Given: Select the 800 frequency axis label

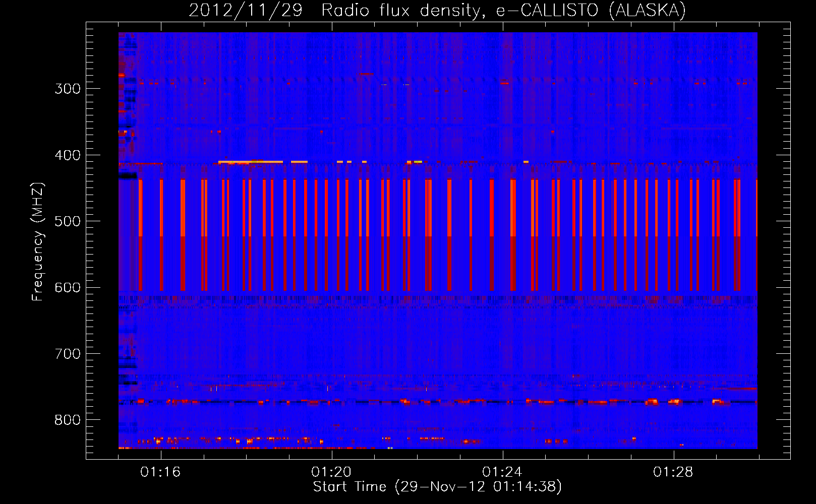Looking at the screenshot, I should pos(68,420).
